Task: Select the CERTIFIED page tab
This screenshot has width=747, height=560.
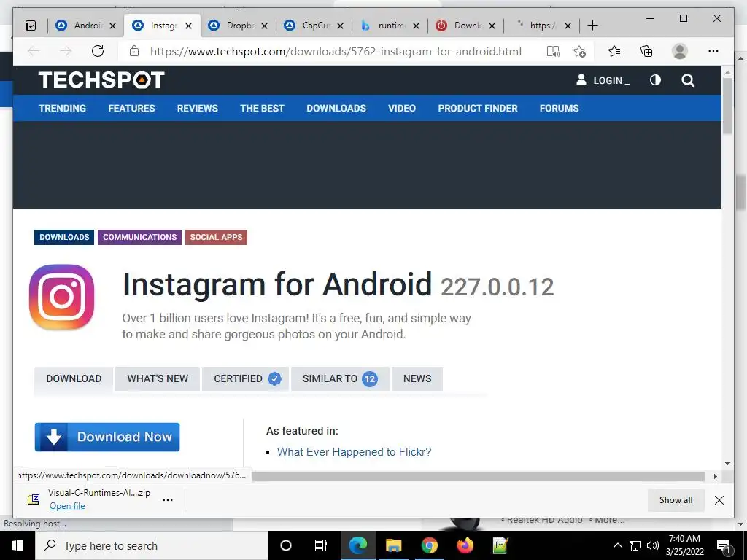Action: click(x=246, y=379)
